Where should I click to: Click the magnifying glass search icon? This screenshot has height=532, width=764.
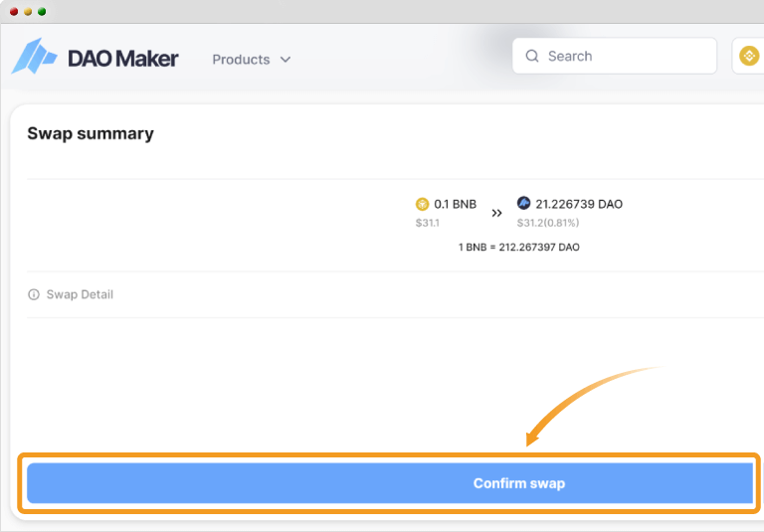click(532, 56)
